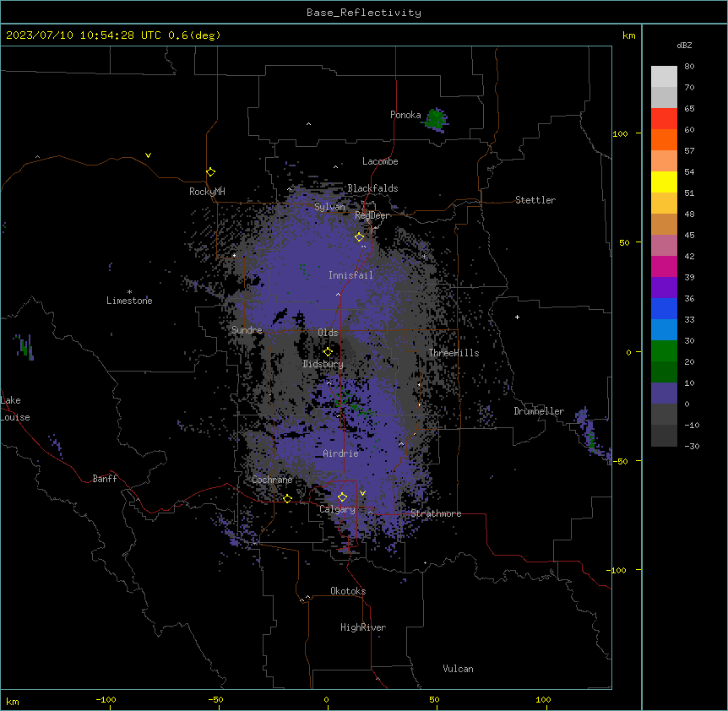Pick the dark green swatch between 20 and 10
The height and width of the screenshot is (711, 728).
click(664, 372)
